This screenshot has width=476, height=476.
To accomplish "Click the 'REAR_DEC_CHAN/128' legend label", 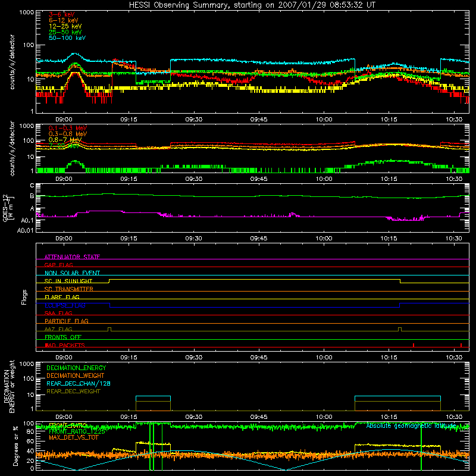I will [x=79, y=383].
